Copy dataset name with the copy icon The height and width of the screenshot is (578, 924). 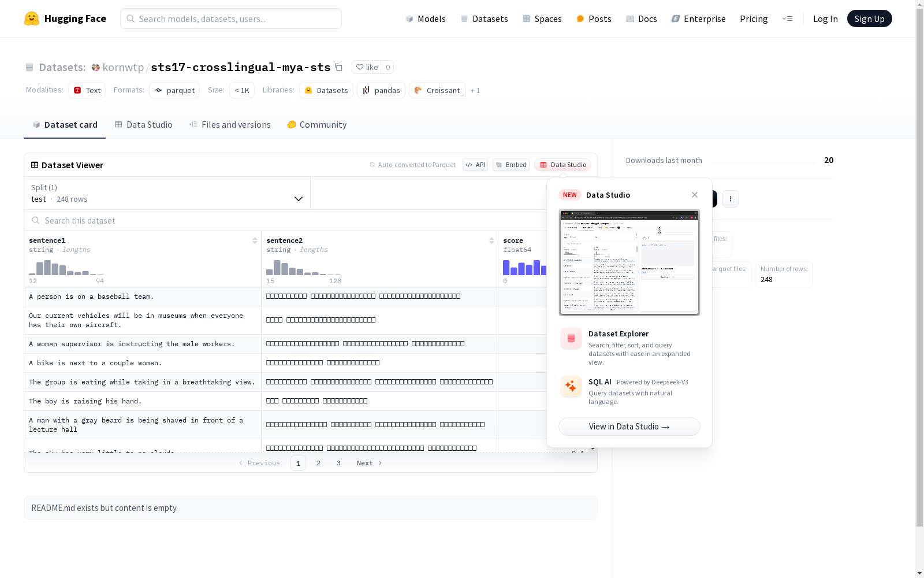[x=339, y=67]
